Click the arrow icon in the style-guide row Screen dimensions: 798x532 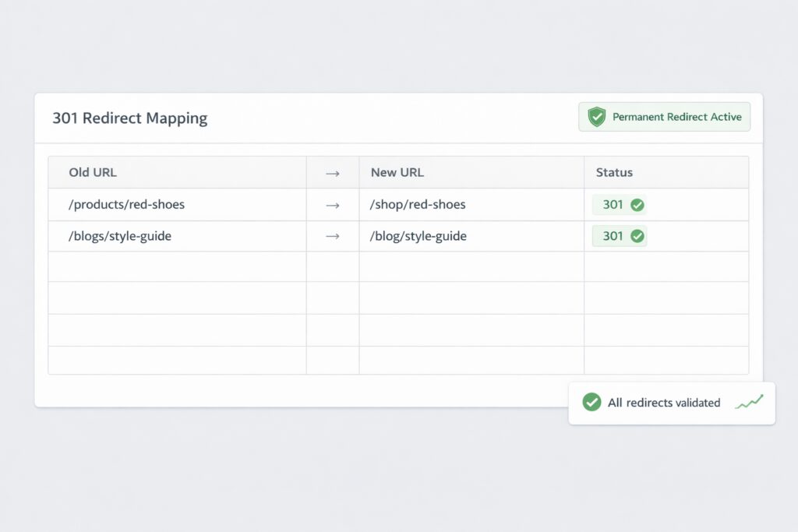coord(332,235)
